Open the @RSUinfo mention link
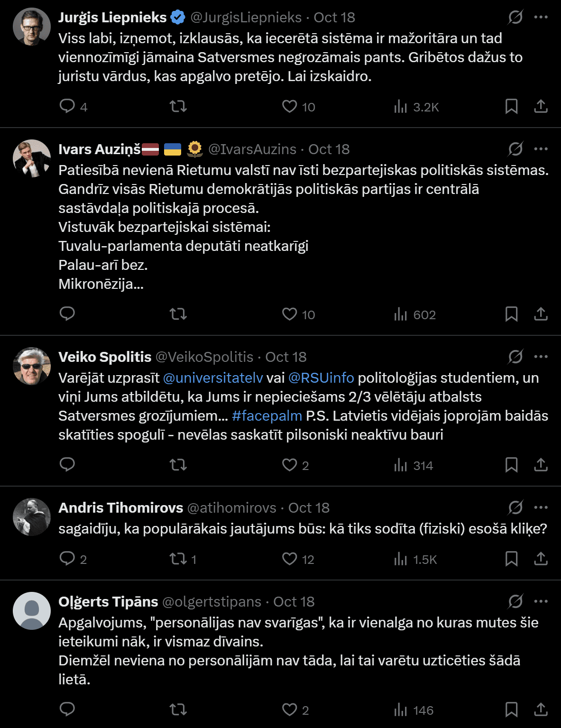 (x=321, y=378)
